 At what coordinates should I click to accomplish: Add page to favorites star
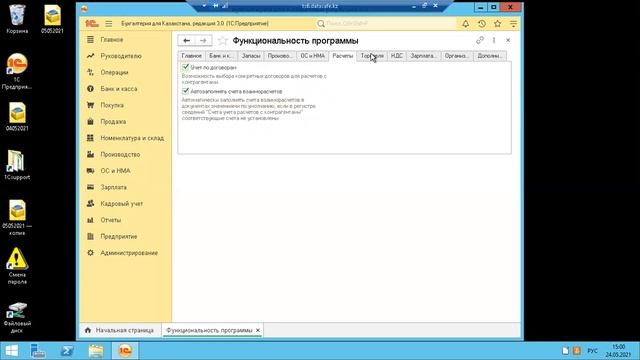click(x=222, y=40)
